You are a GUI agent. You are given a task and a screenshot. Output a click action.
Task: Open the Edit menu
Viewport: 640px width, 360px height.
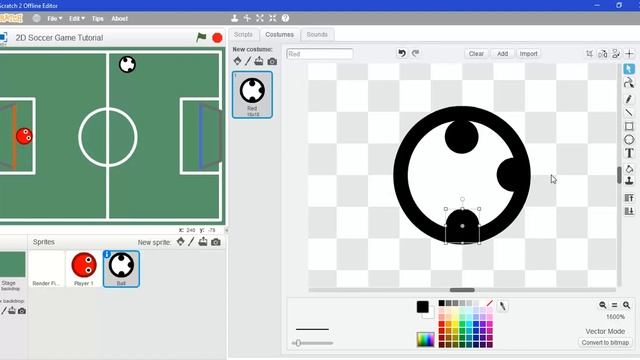(x=76, y=18)
